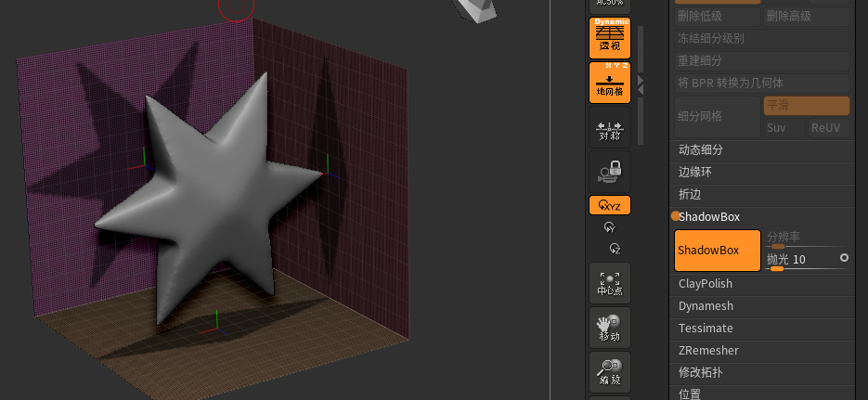Click the axis gizmo on the floor plane

[216, 325]
